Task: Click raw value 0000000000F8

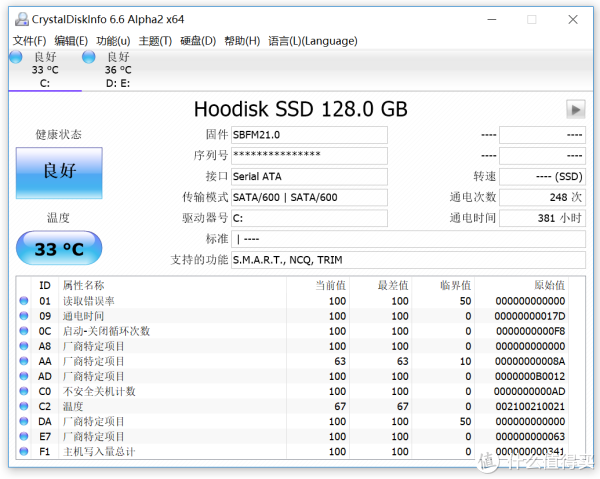Action: (530, 331)
